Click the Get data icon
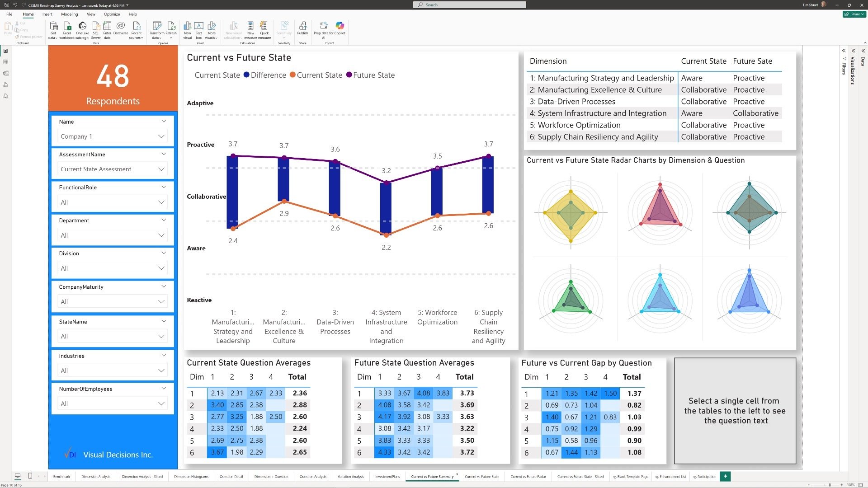Screen dimensions: 868x488 tap(53, 26)
